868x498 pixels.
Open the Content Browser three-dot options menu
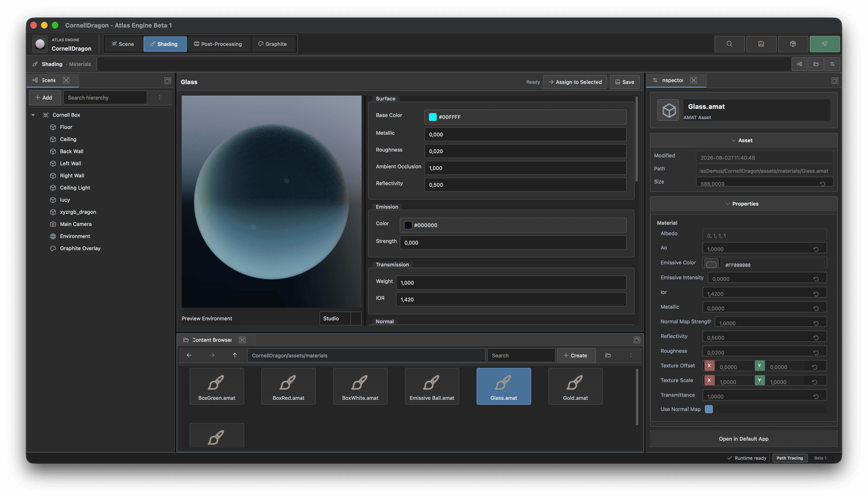coord(631,355)
